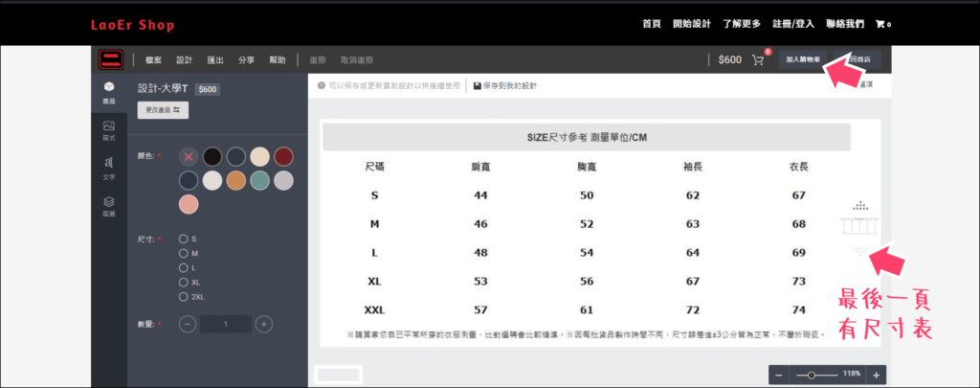Viewport: 980px width, 388px height.
Task: Click 加入購物車 add to cart button
Action: click(x=803, y=59)
